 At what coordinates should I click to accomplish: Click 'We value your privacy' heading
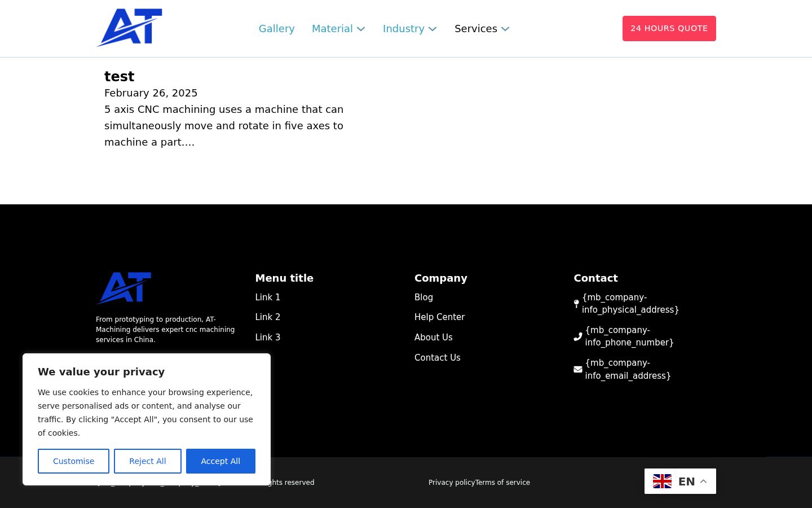[x=101, y=372]
